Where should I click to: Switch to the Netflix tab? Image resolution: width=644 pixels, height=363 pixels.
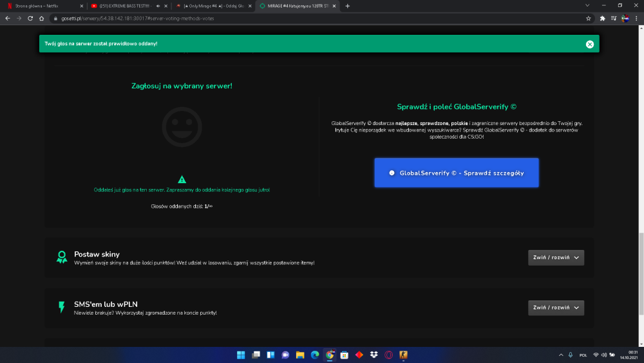pos(44,6)
